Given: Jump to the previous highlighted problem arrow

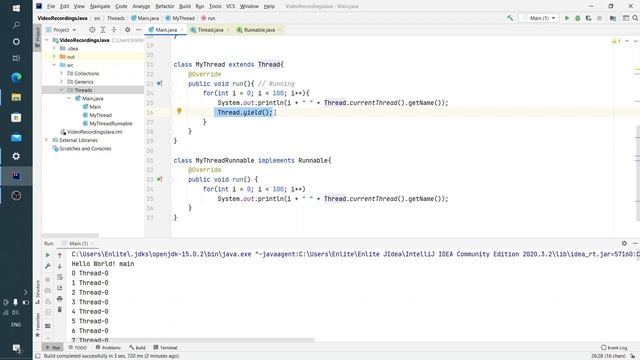Looking at the screenshot, I should [627, 41].
